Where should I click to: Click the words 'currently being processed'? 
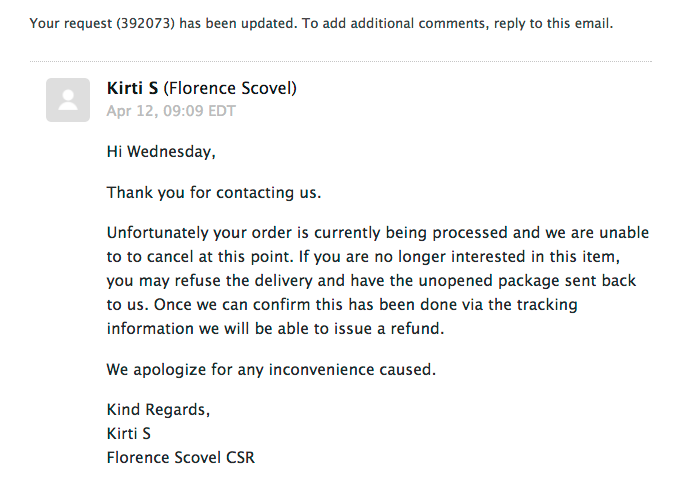tap(411, 233)
